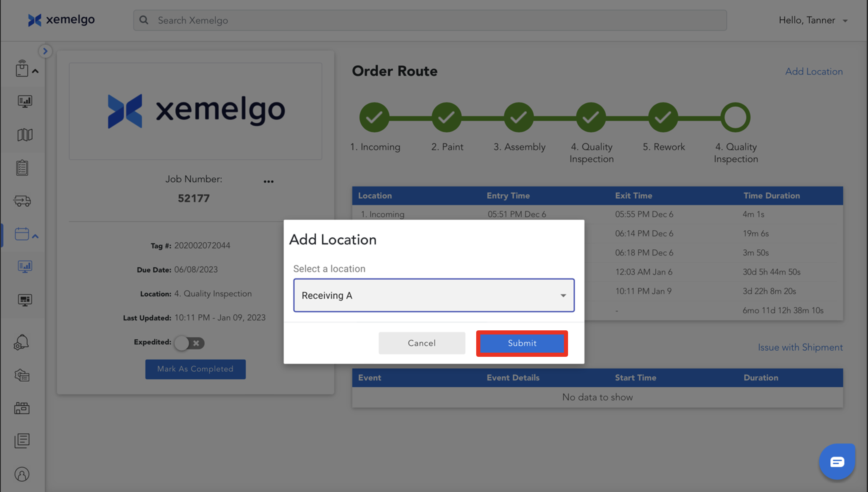Viewport: 868px width, 492px height.
Task: Click the Search Xemelgo input field
Action: click(x=430, y=20)
